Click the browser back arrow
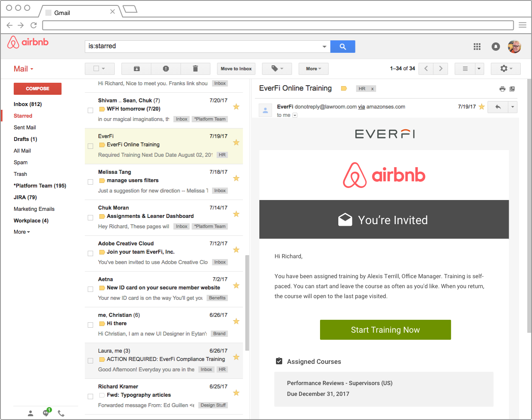 (x=10, y=25)
